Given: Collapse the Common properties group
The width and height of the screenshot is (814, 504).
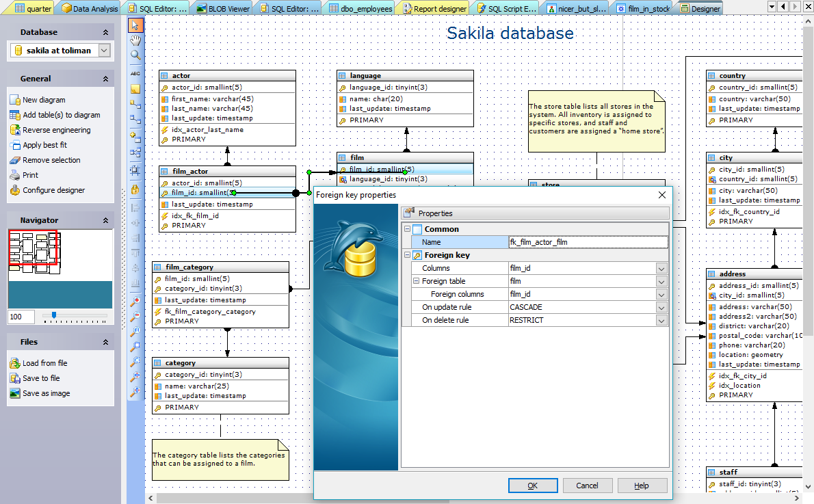Looking at the screenshot, I should 408,230.
